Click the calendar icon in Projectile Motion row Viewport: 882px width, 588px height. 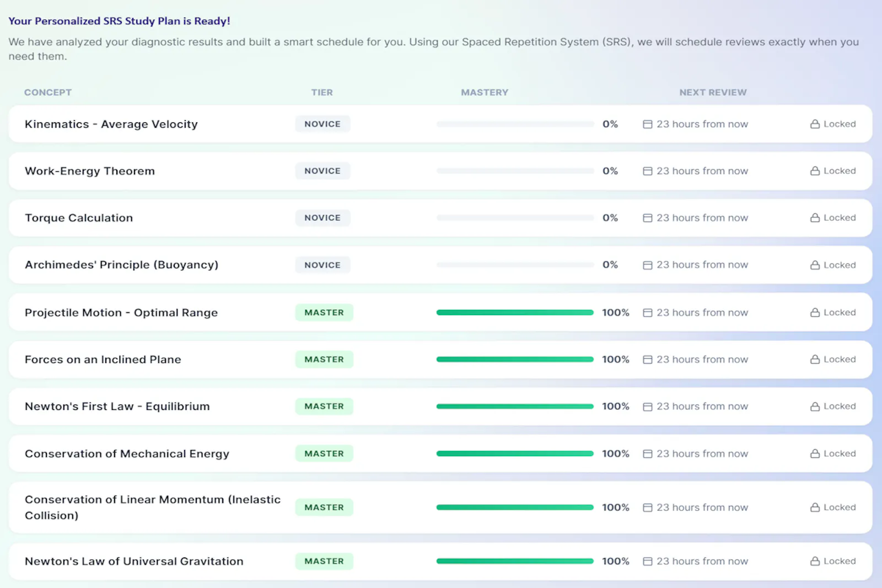tap(648, 312)
